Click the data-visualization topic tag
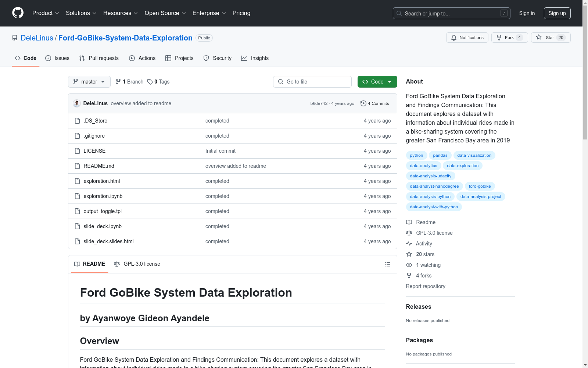 pyautogui.click(x=474, y=155)
